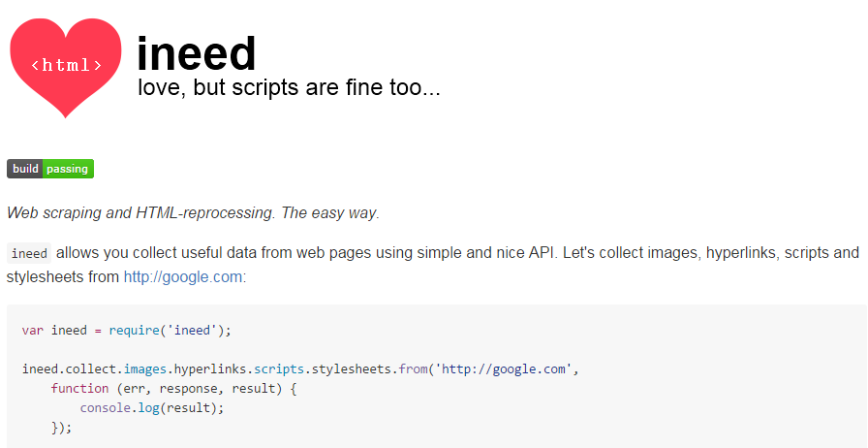Viewport: 868px width, 448px height.
Task: Click the <html> text inside the heart
Action: [x=66, y=66]
